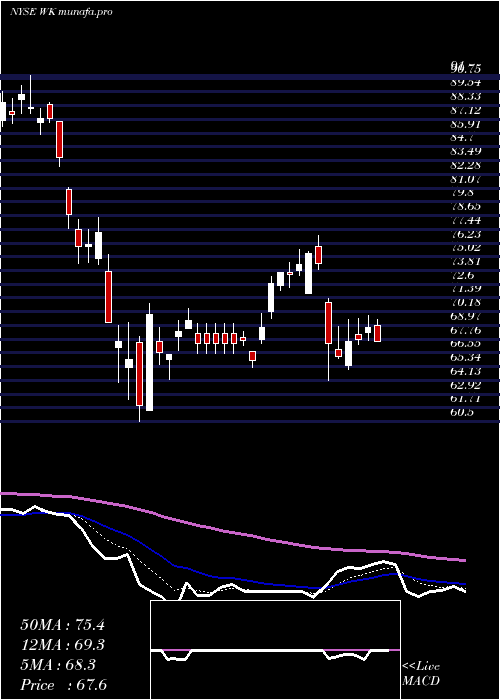Click the 61.71 price axis label
The width and height of the screenshot is (500, 700).
[466, 399]
